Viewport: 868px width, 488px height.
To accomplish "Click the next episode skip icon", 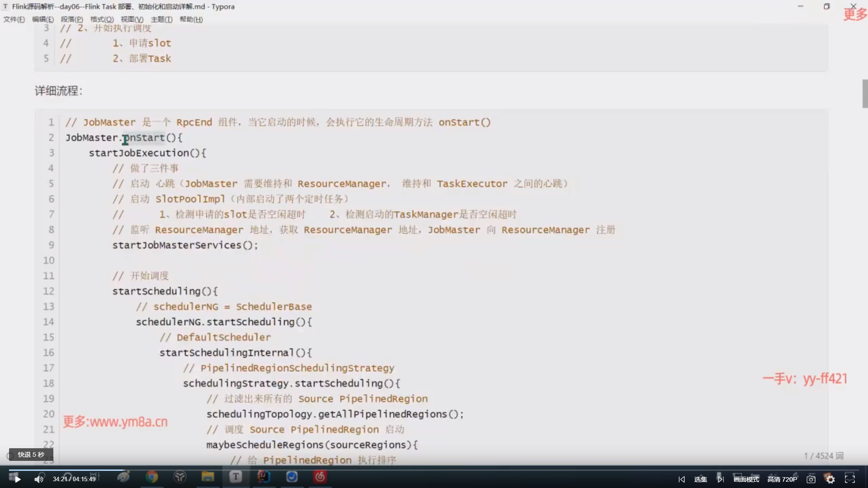I will coord(721,479).
